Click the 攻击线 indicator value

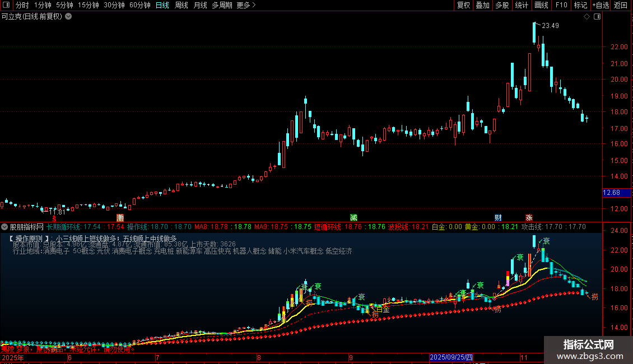pyautogui.click(x=553, y=227)
